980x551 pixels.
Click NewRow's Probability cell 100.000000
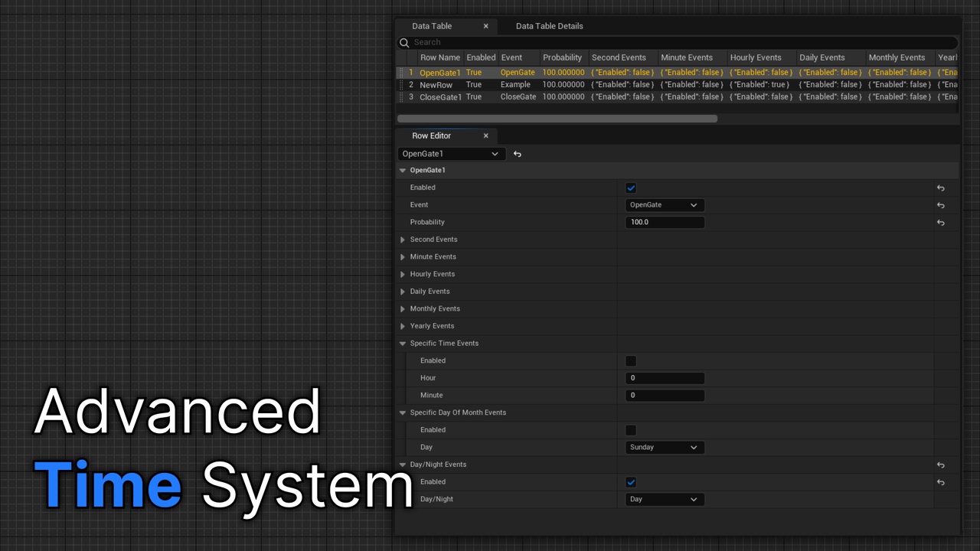(x=563, y=85)
